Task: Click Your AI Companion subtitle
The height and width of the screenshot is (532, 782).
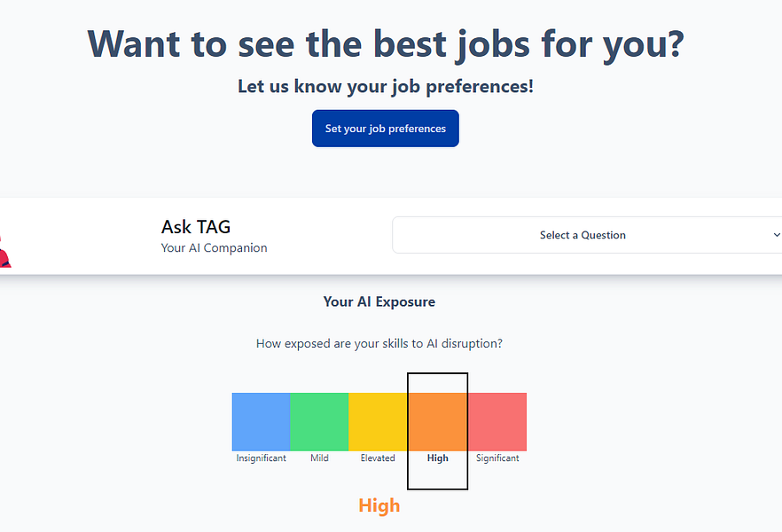Action: pyautogui.click(x=214, y=248)
